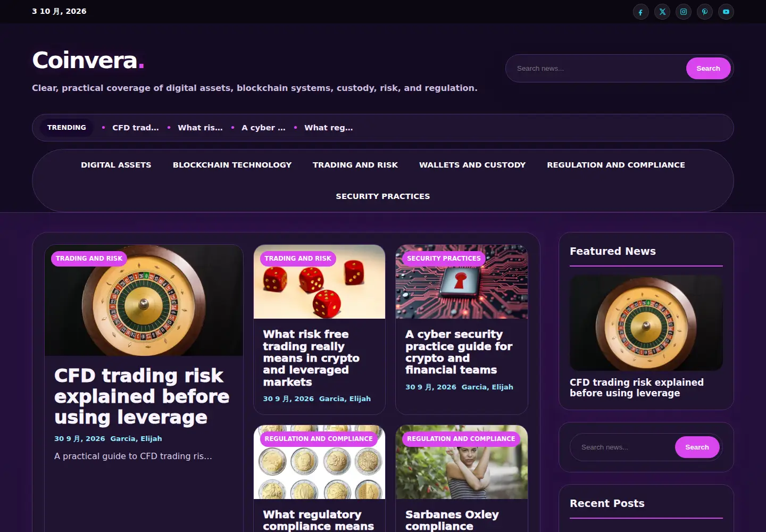Open trending item 'CFD trad...'
Image resolution: width=766 pixels, height=532 pixels.
tap(136, 128)
